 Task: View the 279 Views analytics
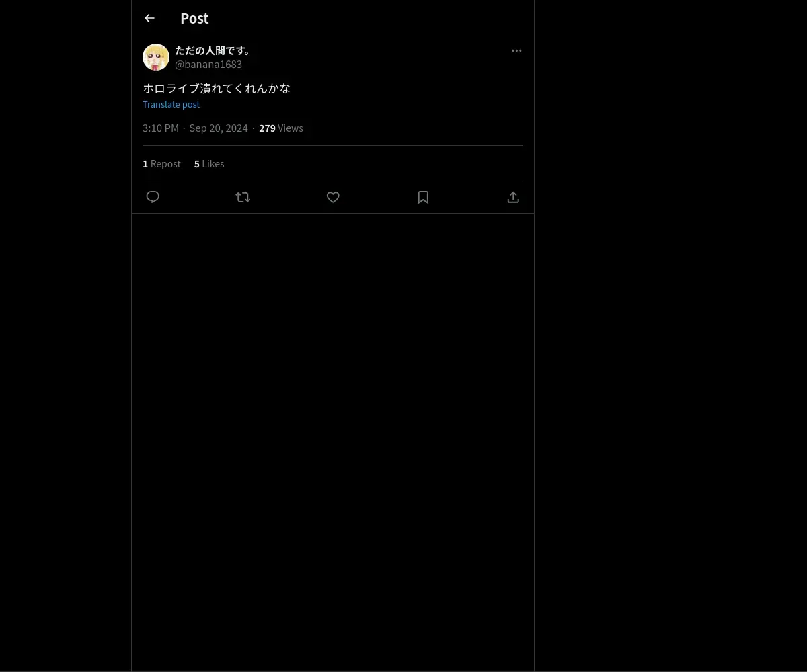point(281,128)
